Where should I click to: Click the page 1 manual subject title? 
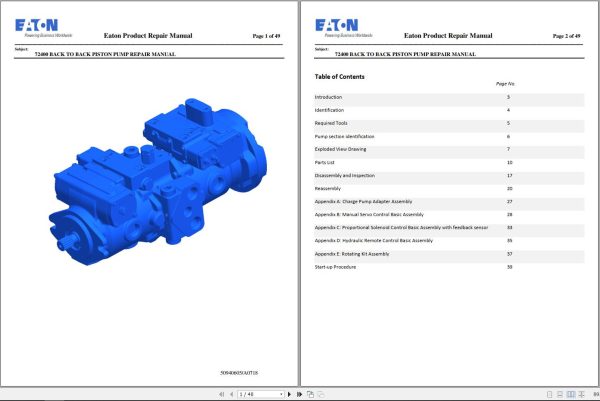(105, 54)
